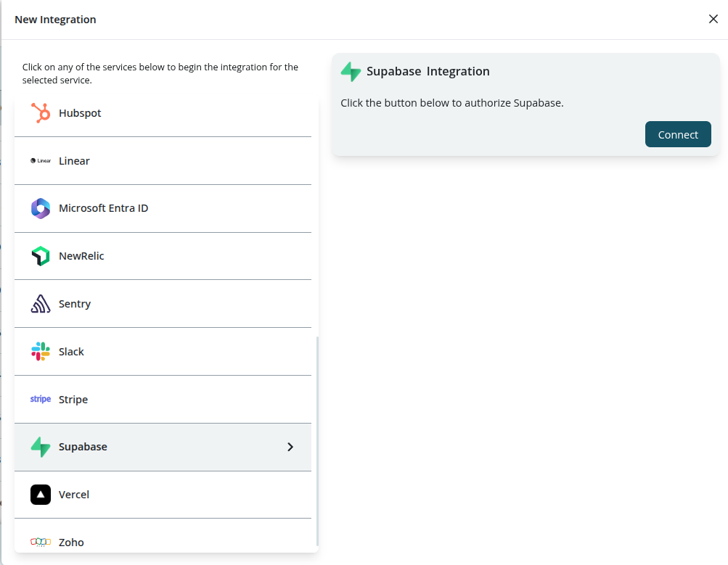Expand the Supabase row chevron
The width and height of the screenshot is (728, 565).
(290, 447)
